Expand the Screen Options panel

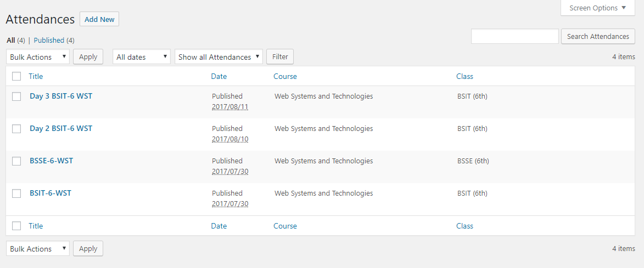598,8
